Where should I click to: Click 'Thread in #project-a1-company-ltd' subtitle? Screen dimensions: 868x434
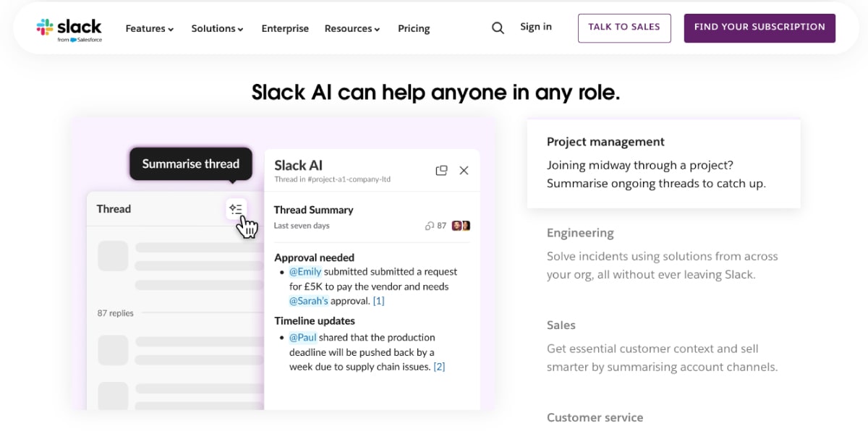[x=333, y=179]
